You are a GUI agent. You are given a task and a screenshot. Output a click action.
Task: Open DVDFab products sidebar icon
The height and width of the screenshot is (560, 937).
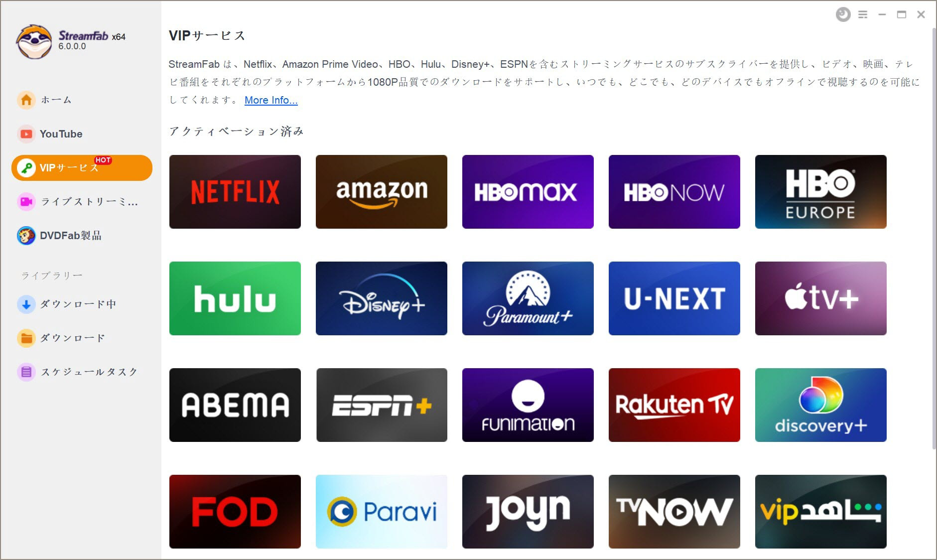point(26,236)
